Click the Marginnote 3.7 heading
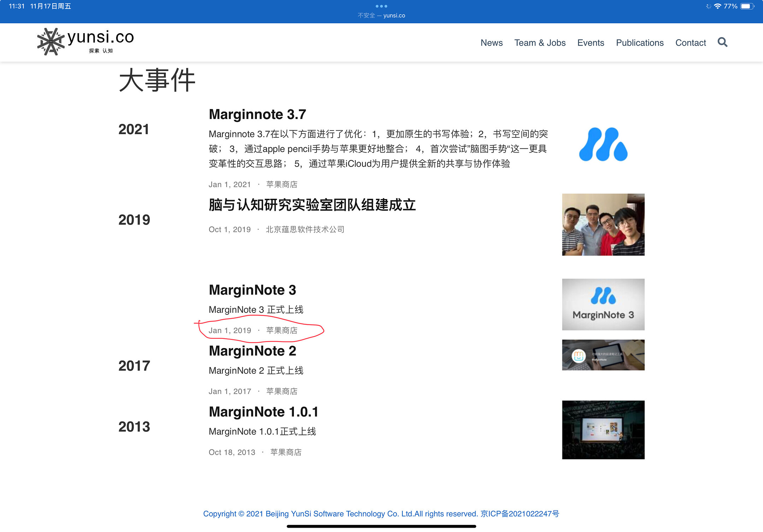This screenshot has width=763, height=532. point(257,114)
